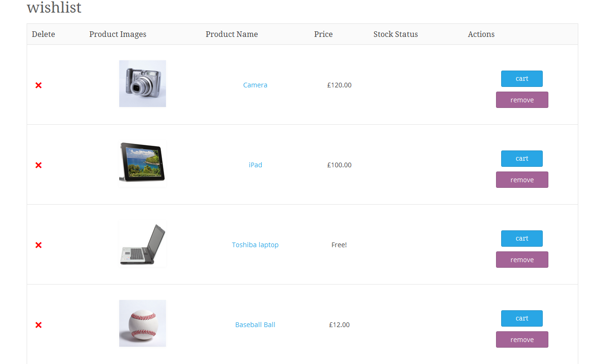Remove iPad with the purple button
This screenshot has width=604, height=364.
point(522,180)
